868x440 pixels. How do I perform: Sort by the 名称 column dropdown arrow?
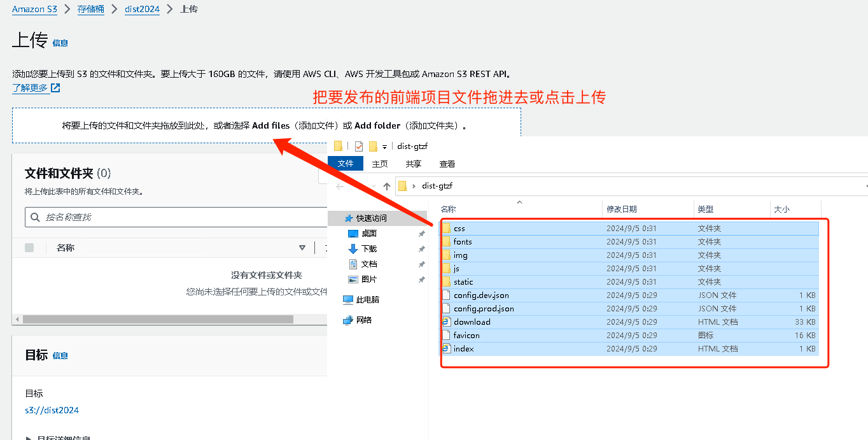pos(302,248)
